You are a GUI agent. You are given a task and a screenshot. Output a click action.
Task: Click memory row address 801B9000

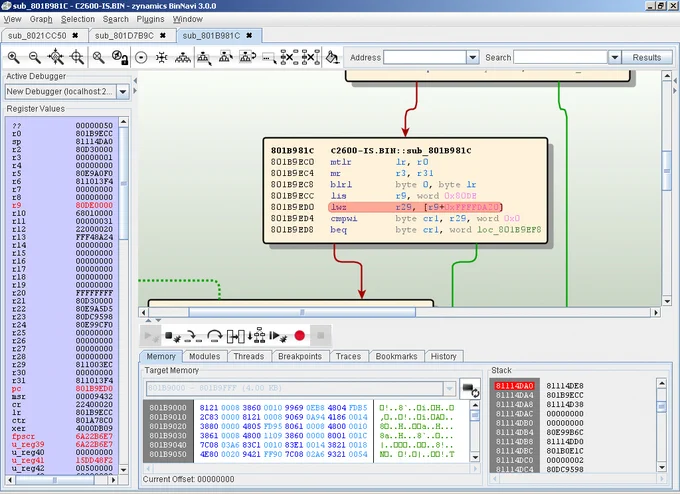168,408
